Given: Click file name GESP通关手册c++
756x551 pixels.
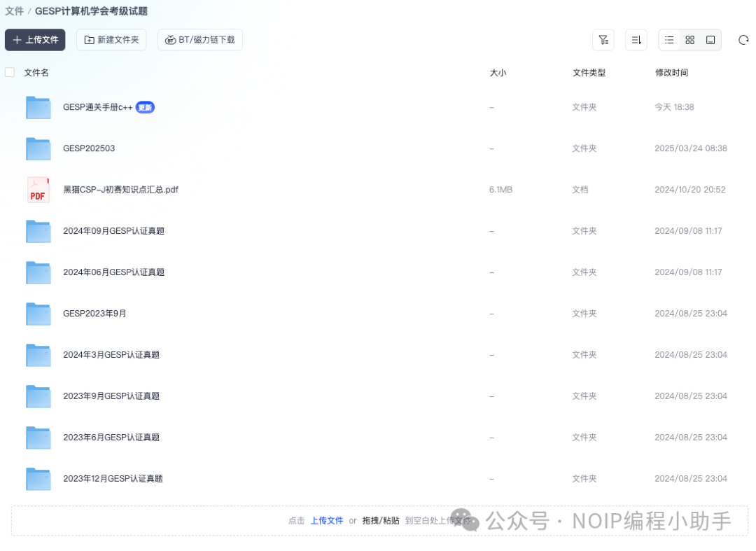Looking at the screenshot, I should pyautogui.click(x=98, y=108).
